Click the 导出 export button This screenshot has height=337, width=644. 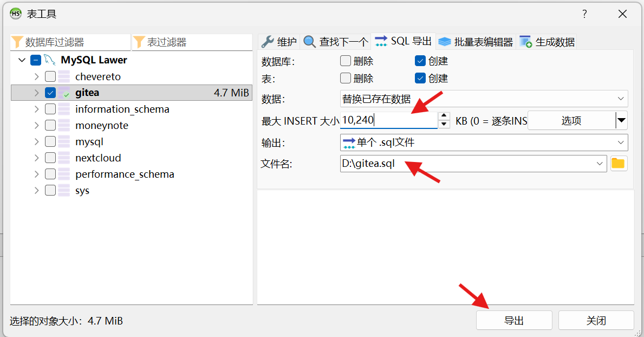tap(513, 320)
